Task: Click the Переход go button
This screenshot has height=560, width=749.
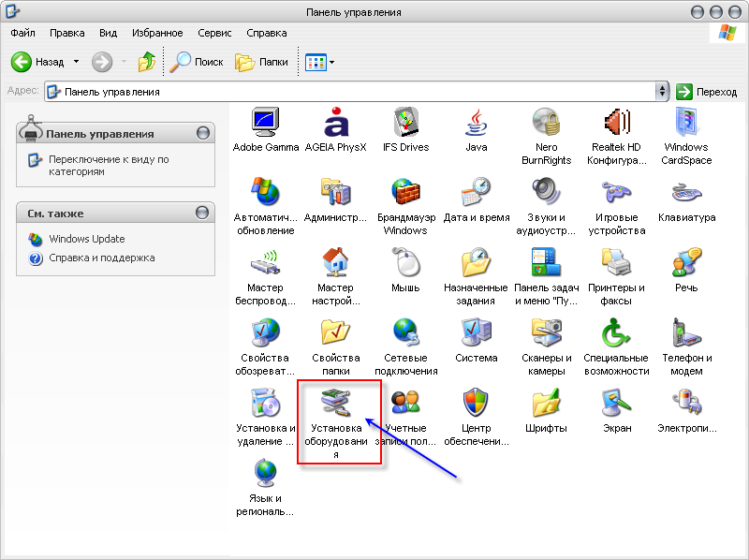Action: coord(707,92)
